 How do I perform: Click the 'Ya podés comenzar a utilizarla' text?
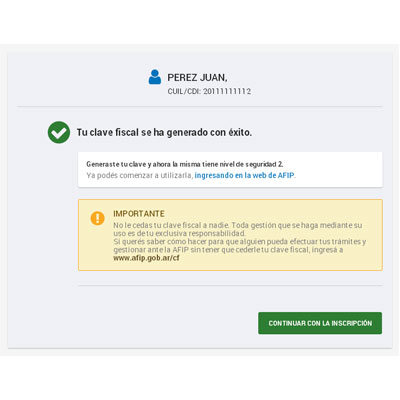click(140, 175)
